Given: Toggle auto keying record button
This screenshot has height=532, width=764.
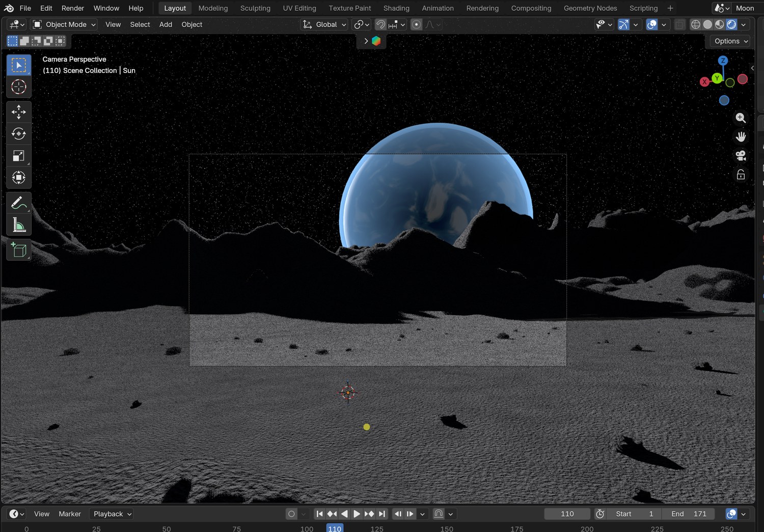Looking at the screenshot, I should 291,514.
